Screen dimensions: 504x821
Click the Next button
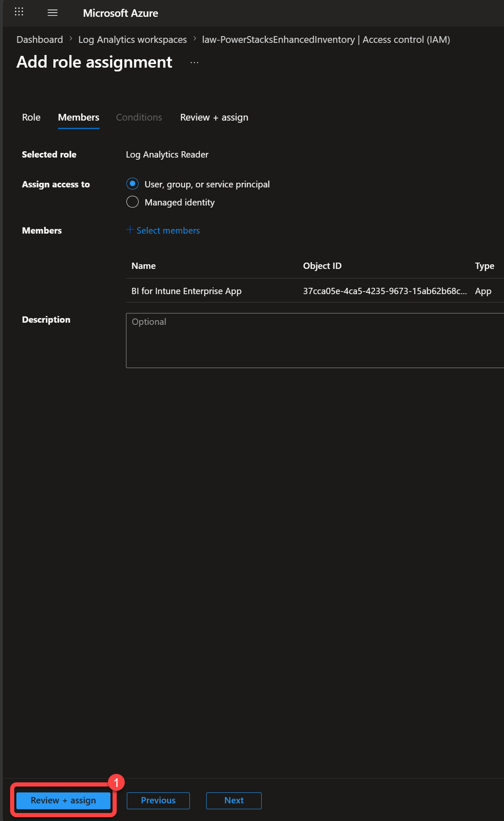click(x=234, y=800)
